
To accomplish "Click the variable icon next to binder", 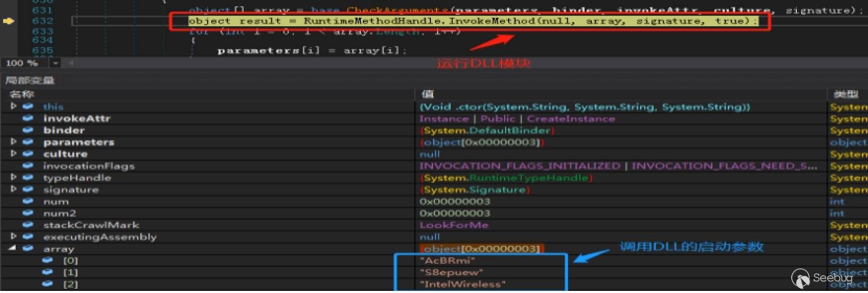I will coord(28,130).
